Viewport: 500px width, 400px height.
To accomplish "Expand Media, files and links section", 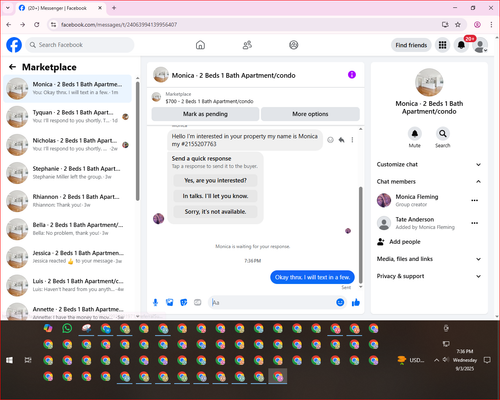I will click(x=429, y=259).
